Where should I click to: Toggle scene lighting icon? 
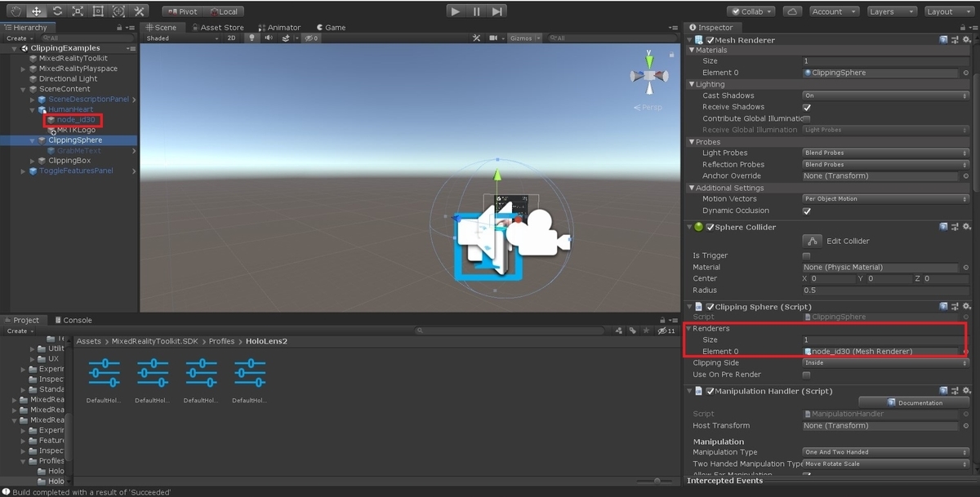[x=252, y=38]
